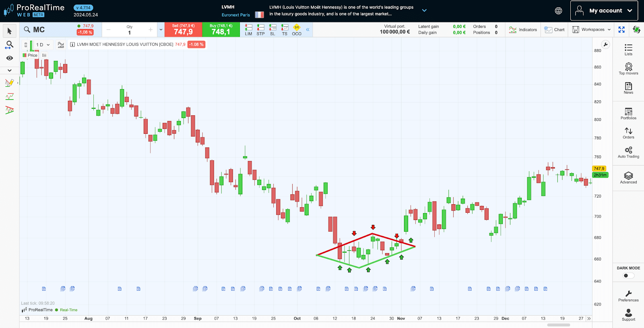
Task: Toggle the Dark Mode switch
Action: (628, 276)
